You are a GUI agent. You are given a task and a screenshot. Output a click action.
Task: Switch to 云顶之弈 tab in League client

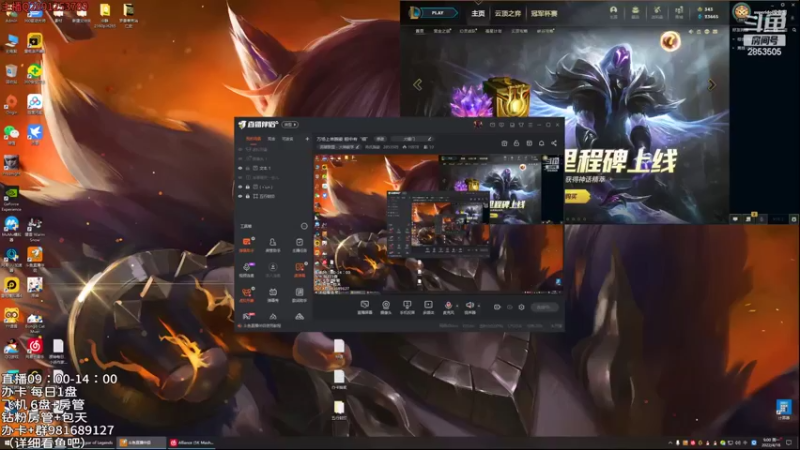pyautogui.click(x=507, y=13)
